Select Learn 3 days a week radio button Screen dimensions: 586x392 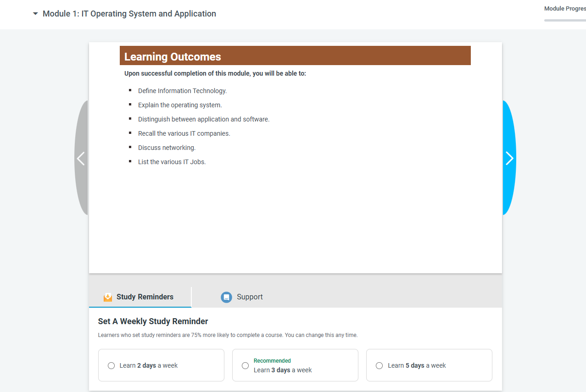[x=245, y=365]
